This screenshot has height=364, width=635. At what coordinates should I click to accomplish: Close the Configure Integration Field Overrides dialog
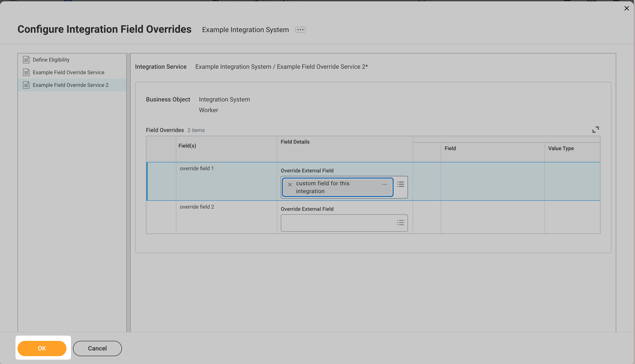[626, 9]
